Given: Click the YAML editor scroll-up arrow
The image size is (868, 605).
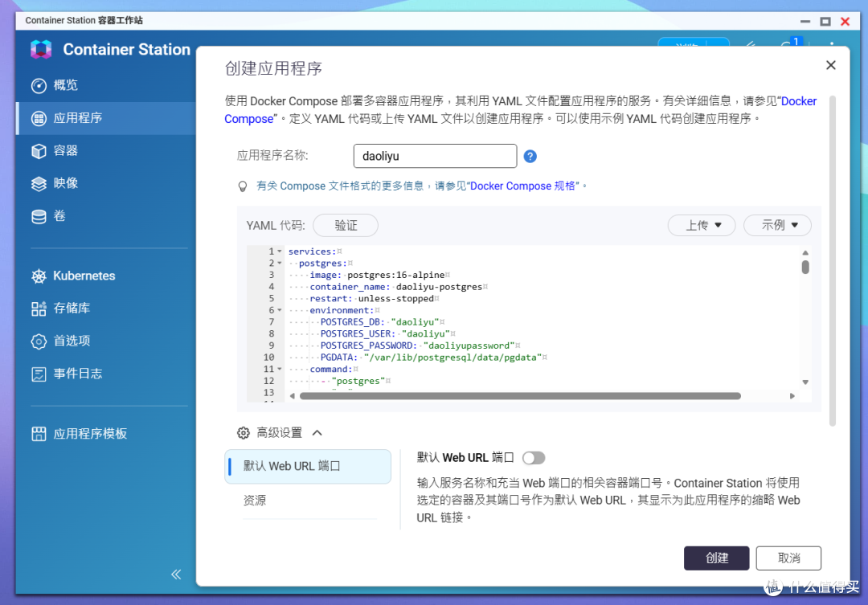Looking at the screenshot, I should pos(805,252).
